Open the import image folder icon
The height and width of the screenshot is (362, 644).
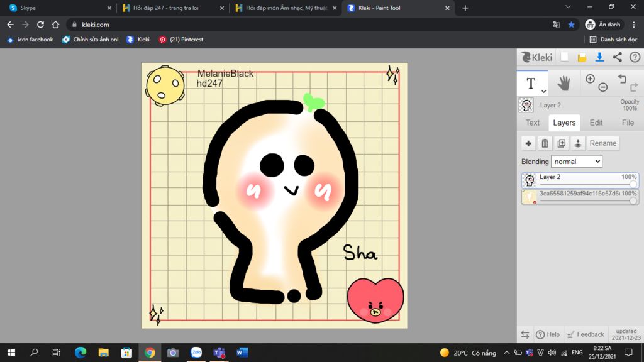click(x=582, y=57)
